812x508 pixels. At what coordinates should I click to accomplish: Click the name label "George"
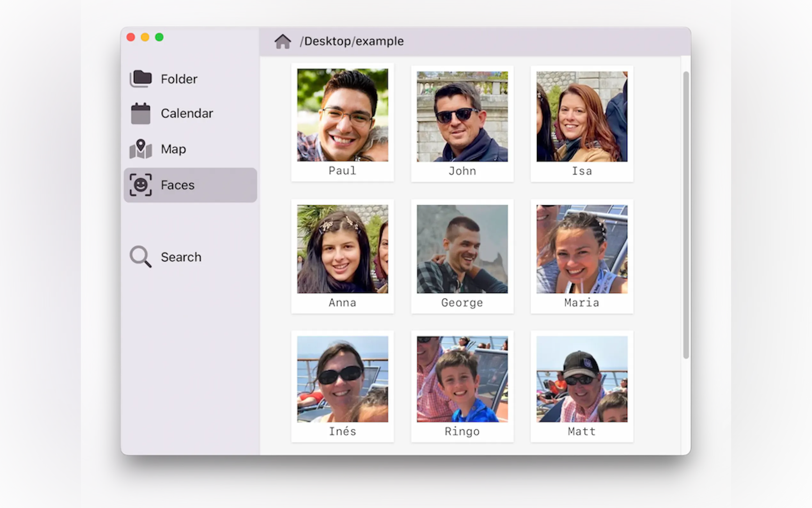[462, 303]
